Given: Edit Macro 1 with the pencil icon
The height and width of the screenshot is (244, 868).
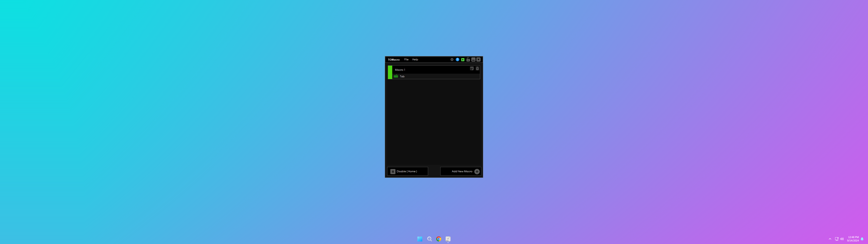Looking at the screenshot, I should (472, 68).
